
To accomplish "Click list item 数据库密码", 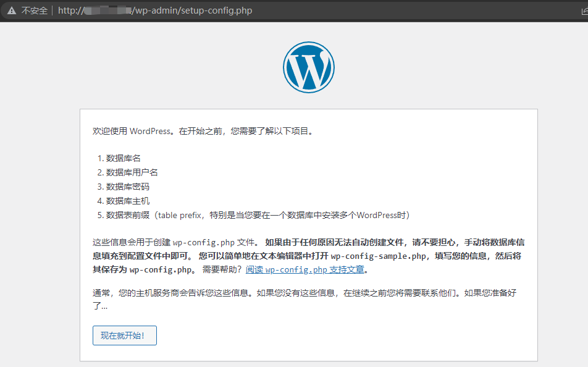I will [127, 187].
